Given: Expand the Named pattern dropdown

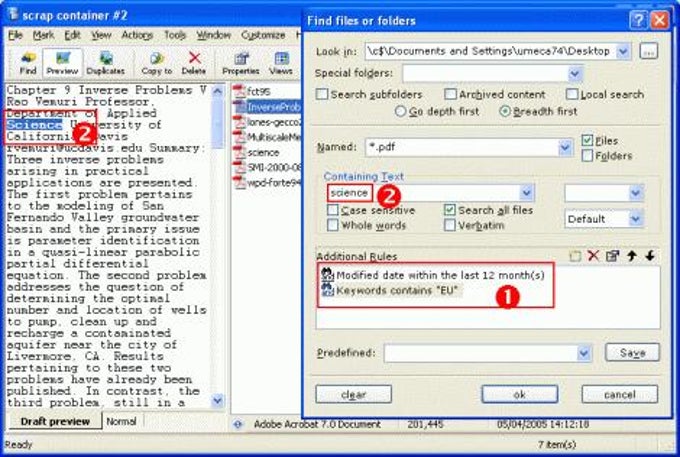Looking at the screenshot, I should point(565,147).
